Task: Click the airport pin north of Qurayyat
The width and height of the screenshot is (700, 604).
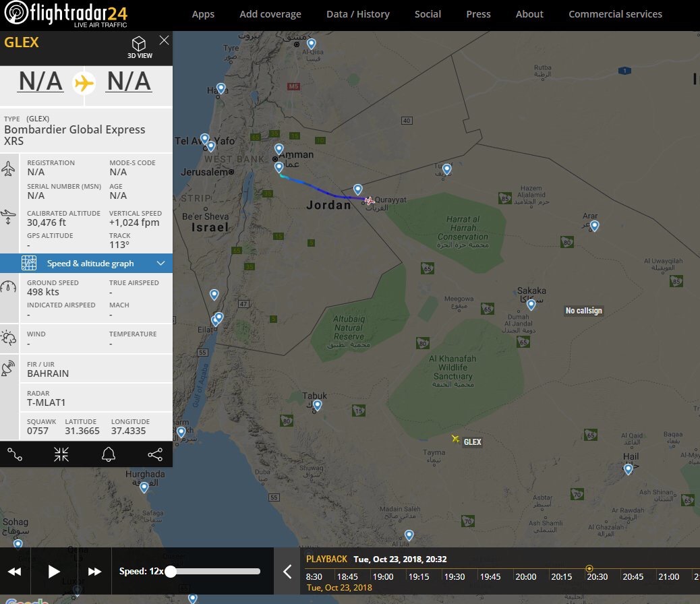Action: point(357,189)
